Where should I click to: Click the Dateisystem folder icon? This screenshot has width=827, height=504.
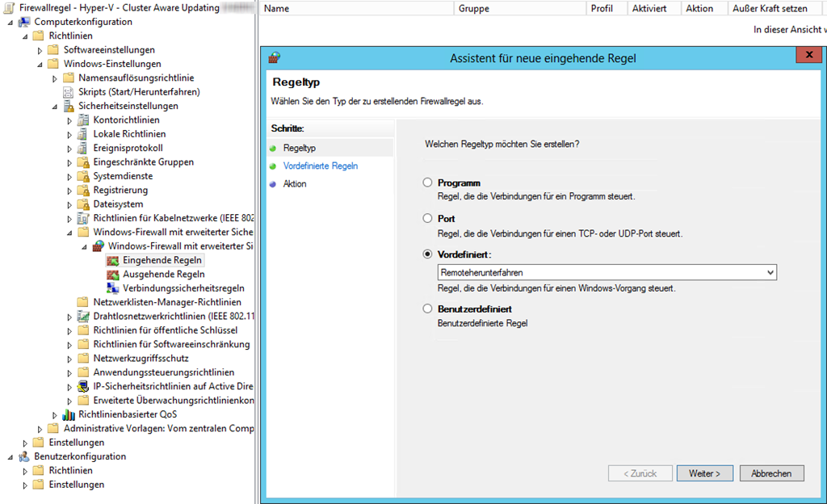point(83,204)
